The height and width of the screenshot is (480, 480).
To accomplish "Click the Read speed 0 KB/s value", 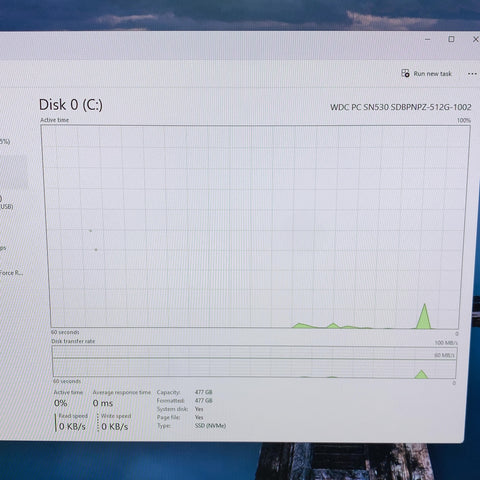I will (72, 427).
